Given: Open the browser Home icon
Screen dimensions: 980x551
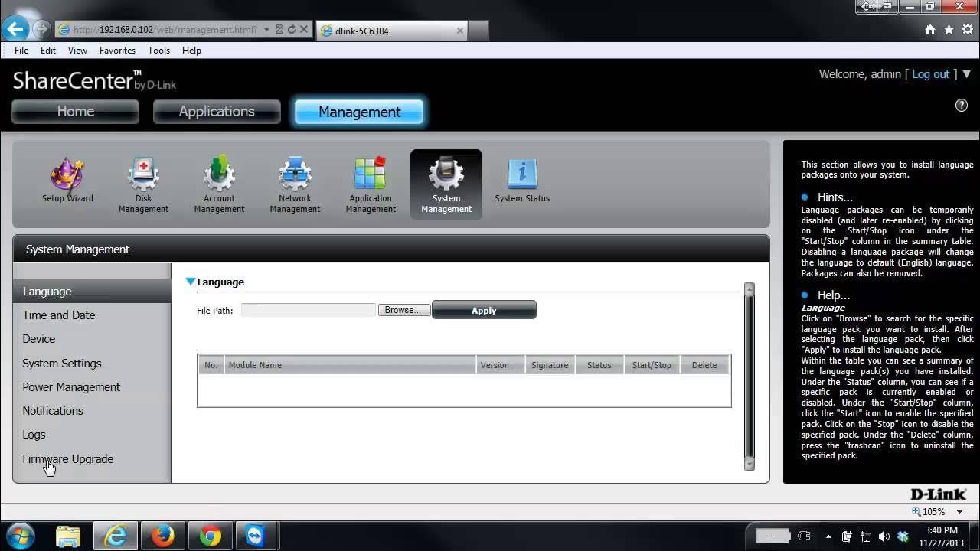Looking at the screenshot, I should click(930, 30).
